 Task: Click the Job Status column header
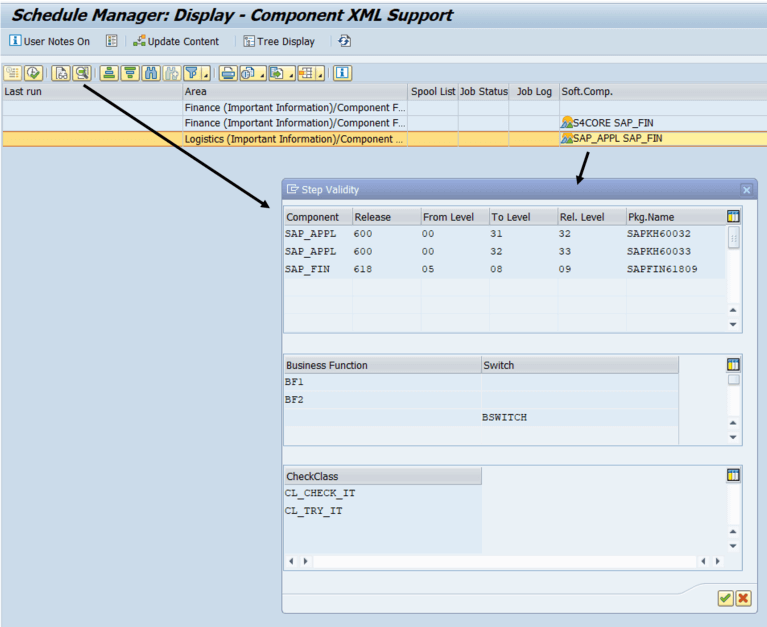coord(483,91)
